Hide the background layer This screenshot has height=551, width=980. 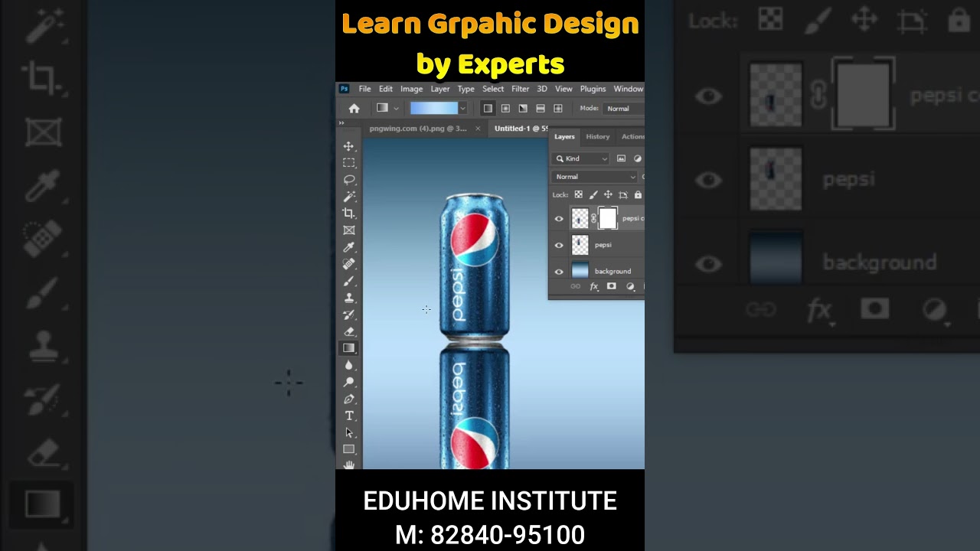pyautogui.click(x=559, y=272)
